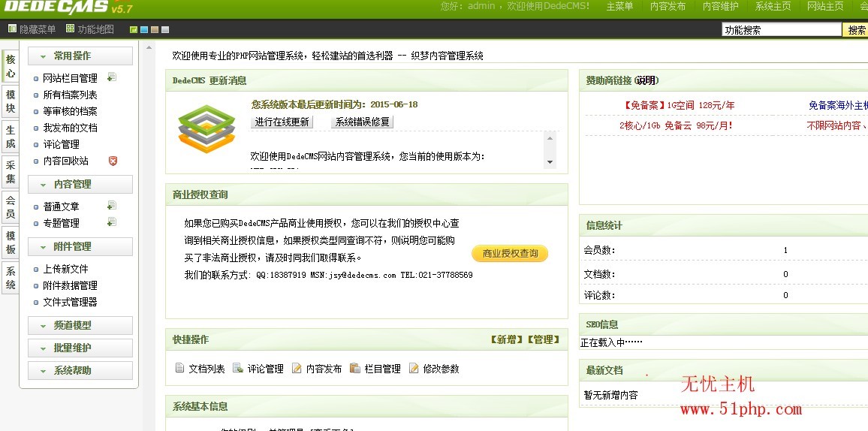
Task: Switch to the 模块 side tab
Action: [11, 102]
